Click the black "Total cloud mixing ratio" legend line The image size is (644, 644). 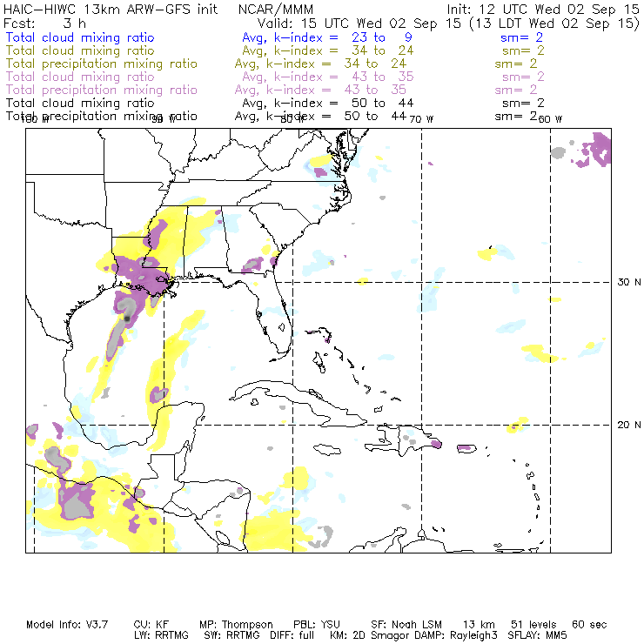[x=80, y=103]
